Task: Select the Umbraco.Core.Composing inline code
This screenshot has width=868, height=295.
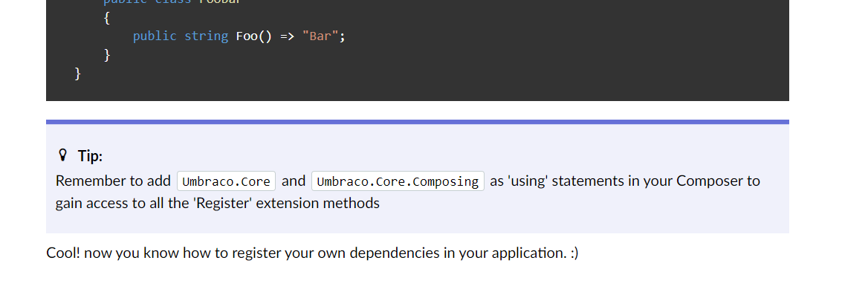Action: coord(398,181)
